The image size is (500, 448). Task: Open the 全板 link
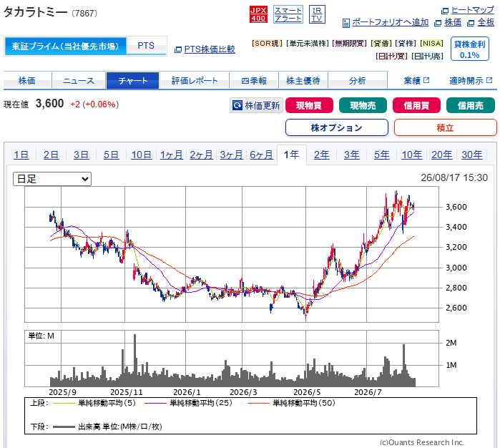coord(486,22)
